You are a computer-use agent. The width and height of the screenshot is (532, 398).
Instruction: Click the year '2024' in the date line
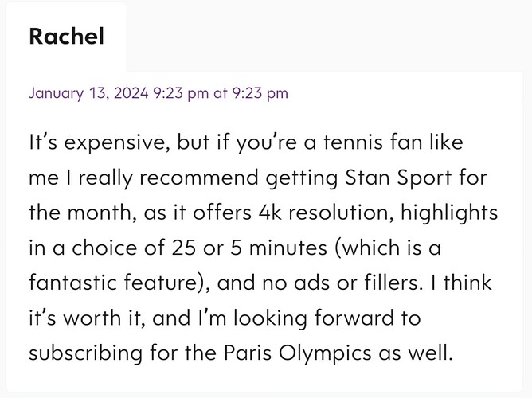click(x=131, y=93)
